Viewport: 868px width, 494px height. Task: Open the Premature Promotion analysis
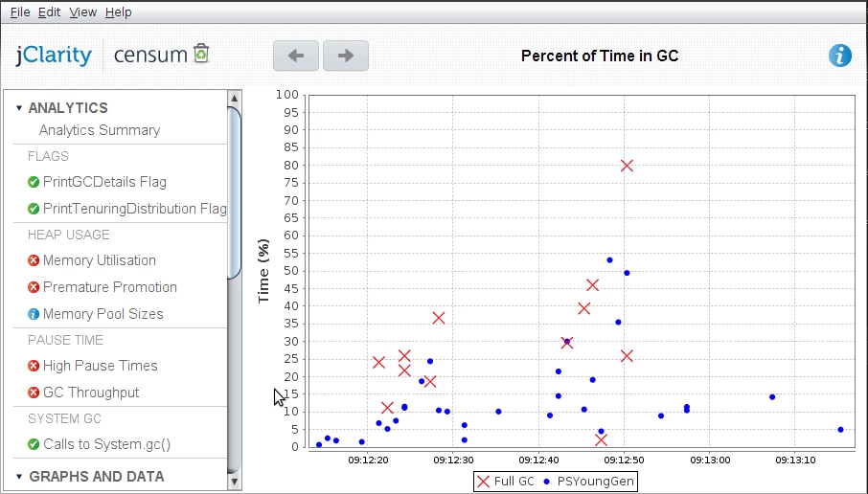click(109, 287)
